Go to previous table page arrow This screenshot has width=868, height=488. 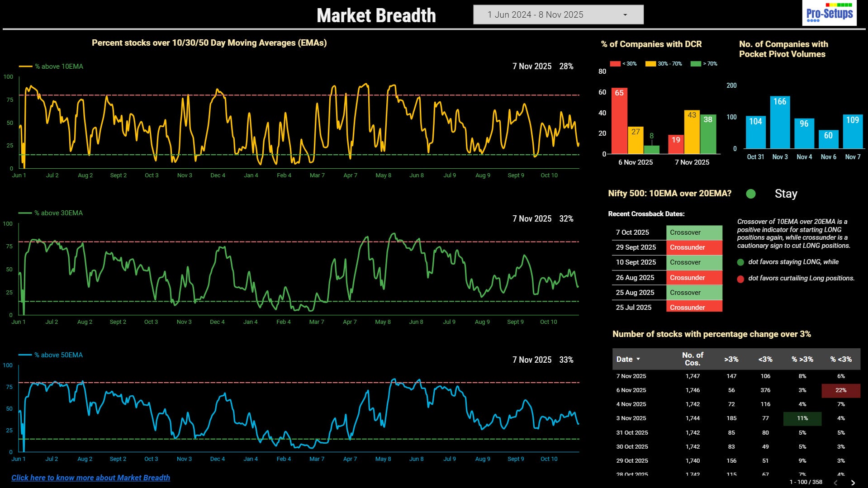pyautogui.click(x=836, y=483)
